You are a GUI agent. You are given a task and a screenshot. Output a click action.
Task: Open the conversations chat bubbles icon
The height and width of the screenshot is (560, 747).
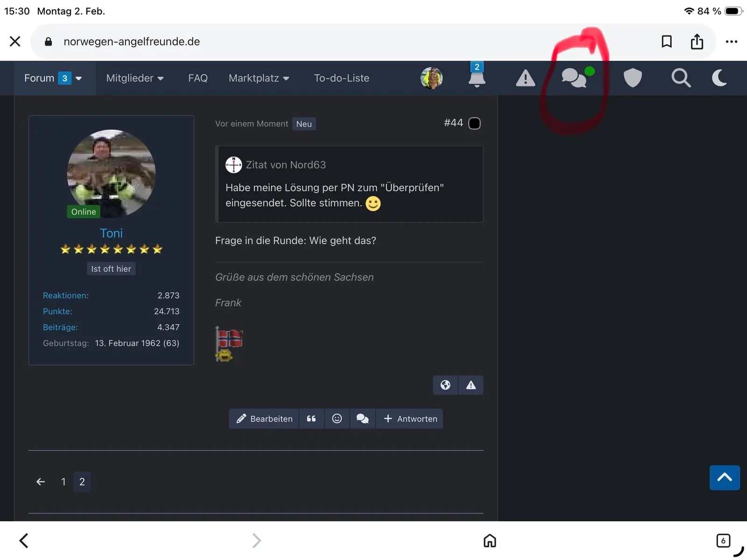574,78
